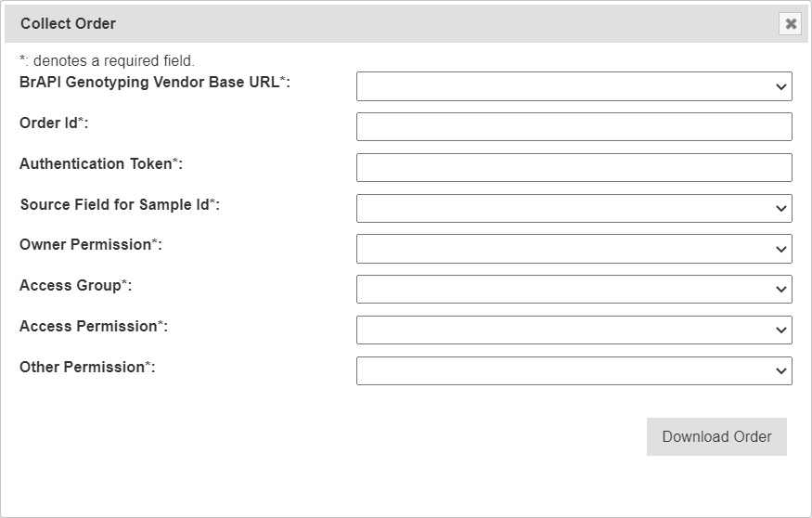This screenshot has width=812, height=518.
Task: Click the Other Permission label text
Action: pos(87,368)
